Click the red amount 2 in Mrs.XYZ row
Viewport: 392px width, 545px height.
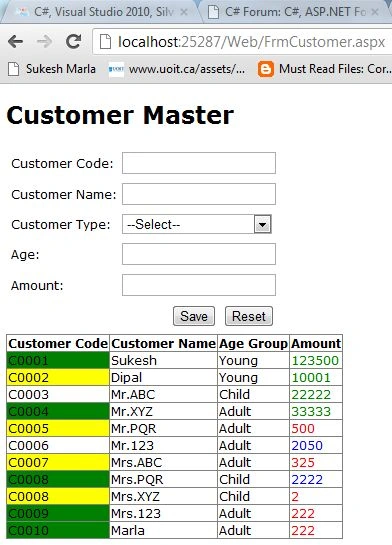click(x=295, y=497)
